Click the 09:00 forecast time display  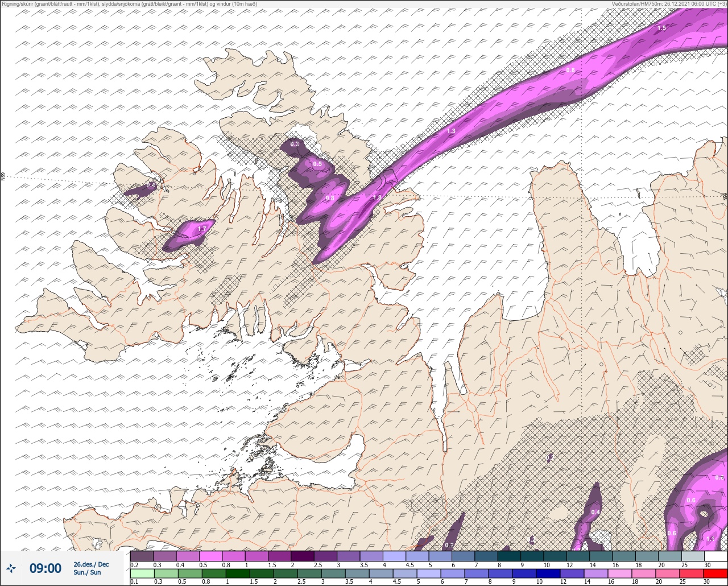pos(45,568)
